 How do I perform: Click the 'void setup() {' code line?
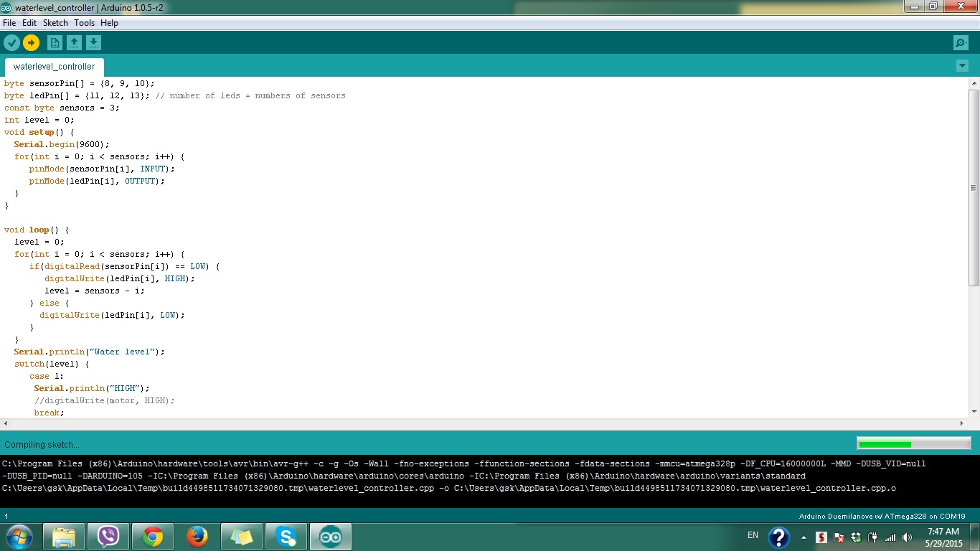pos(39,132)
